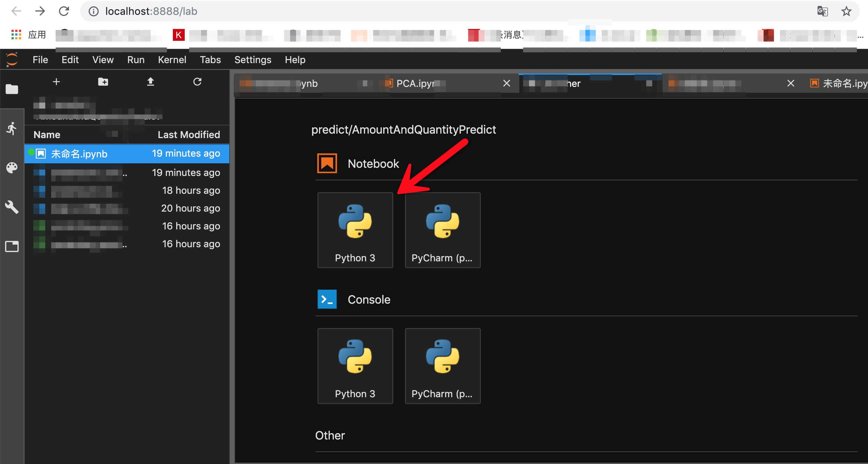The width and height of the screenshot is (868, 464).
Task: Select 未命名.ipynb in the file list
Action: coord(79,154)
